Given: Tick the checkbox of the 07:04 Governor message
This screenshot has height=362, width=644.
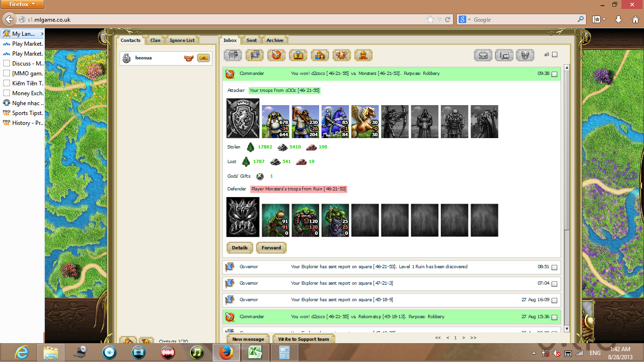Looking at the screenshot, I should (x=554, y=284).
